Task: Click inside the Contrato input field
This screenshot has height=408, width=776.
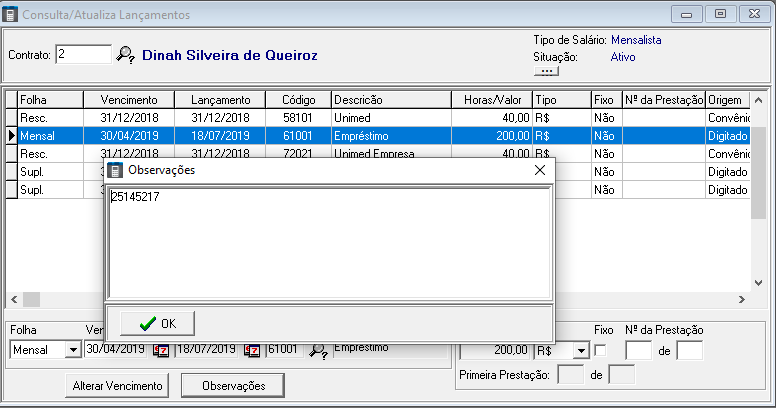Action: pyautogui.click(x=83, y=55)
